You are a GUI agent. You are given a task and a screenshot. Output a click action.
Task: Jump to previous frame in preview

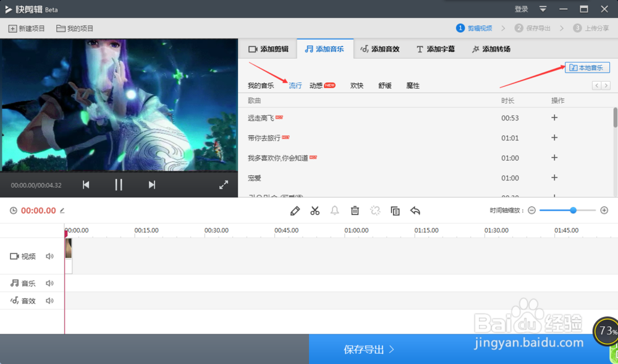[86, 185]
